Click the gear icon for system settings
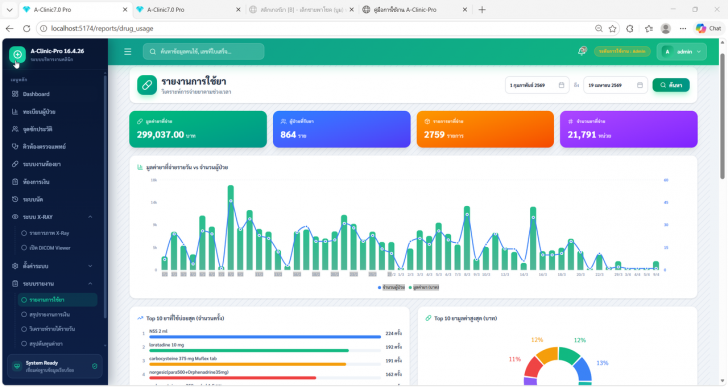728x387 pixels. (15, 266)
